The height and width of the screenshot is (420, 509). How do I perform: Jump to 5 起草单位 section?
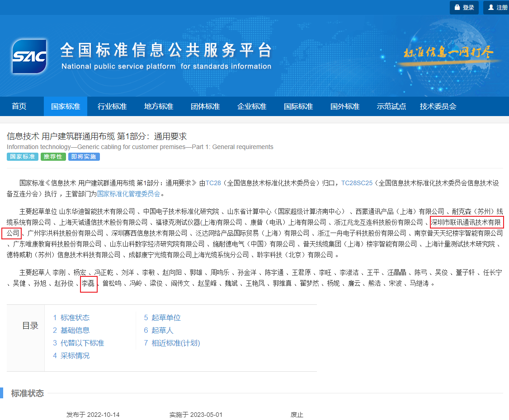(x=162, y=318)
